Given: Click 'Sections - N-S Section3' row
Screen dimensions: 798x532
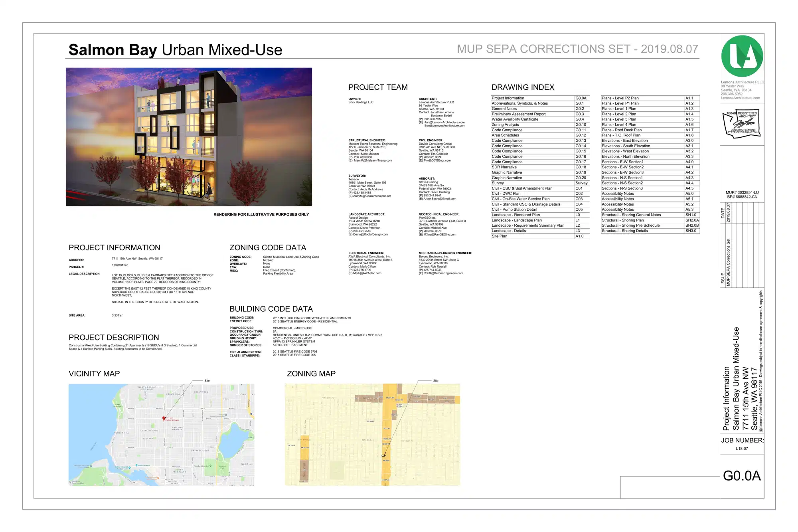Looking at the screenshot, I should point(650,188).
